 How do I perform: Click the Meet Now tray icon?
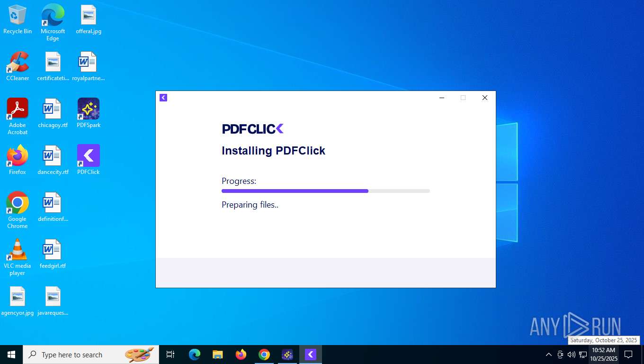point(560,355)
